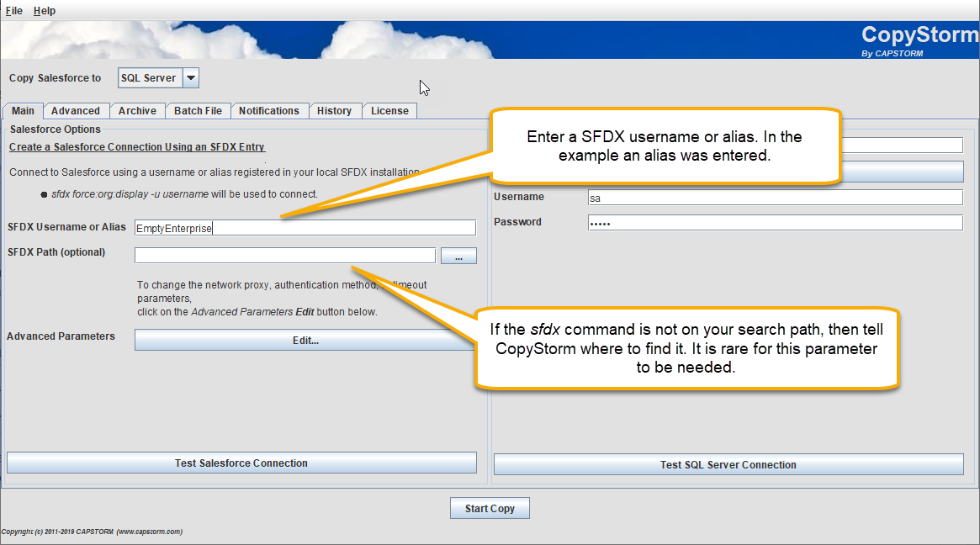Click Test Salesforce Connection button
This screenshot has height=545, width=980.
(x=241, y=463)
